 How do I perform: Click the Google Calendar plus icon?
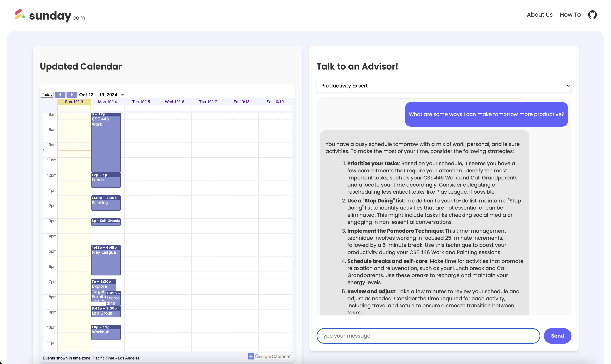[251, 356]
